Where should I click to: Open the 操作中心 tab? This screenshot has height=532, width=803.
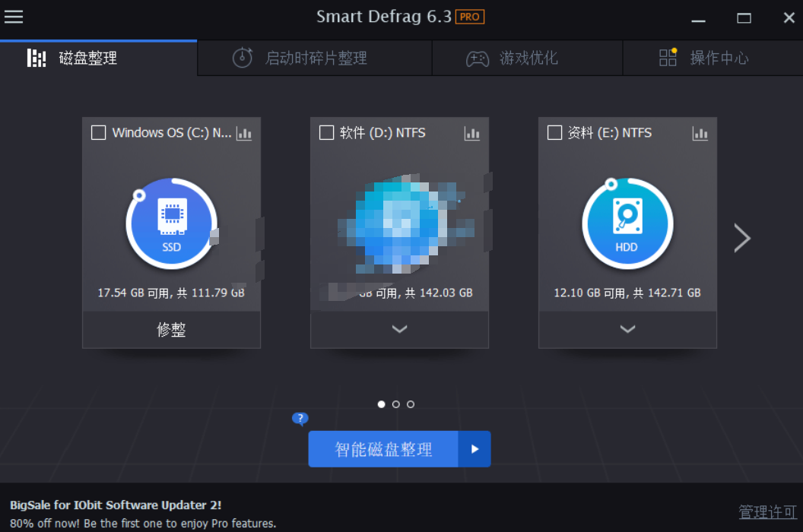pyautogui.click(x=719, y=58)
